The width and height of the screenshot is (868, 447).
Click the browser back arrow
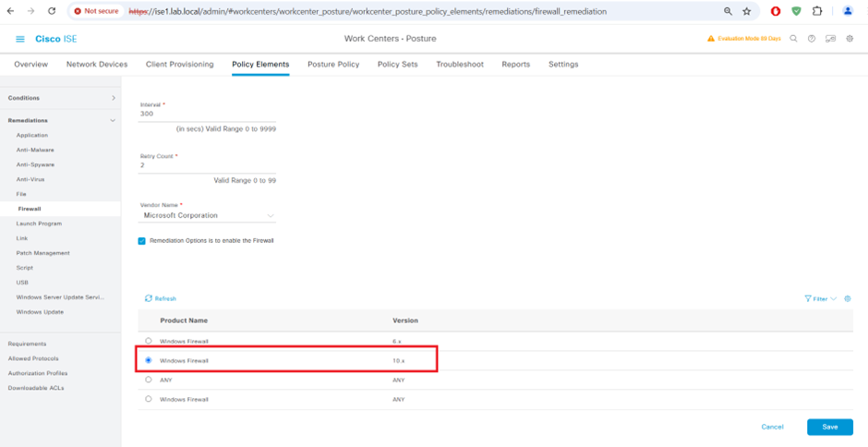(10, 11)
